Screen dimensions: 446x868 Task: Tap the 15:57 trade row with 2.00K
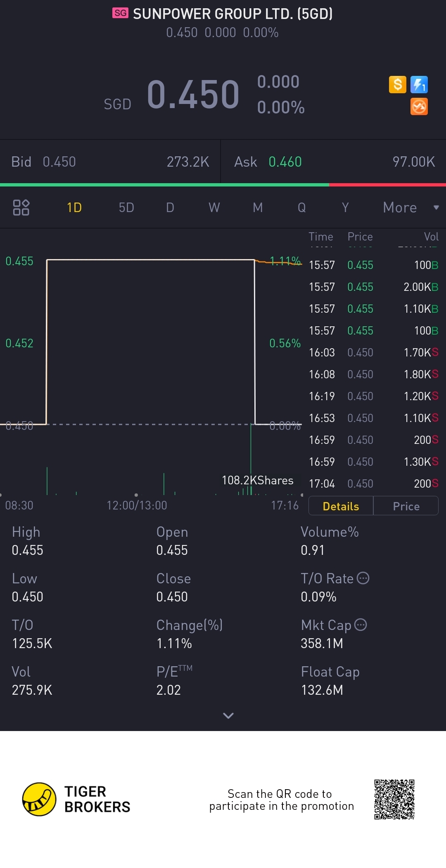point(374,287)
